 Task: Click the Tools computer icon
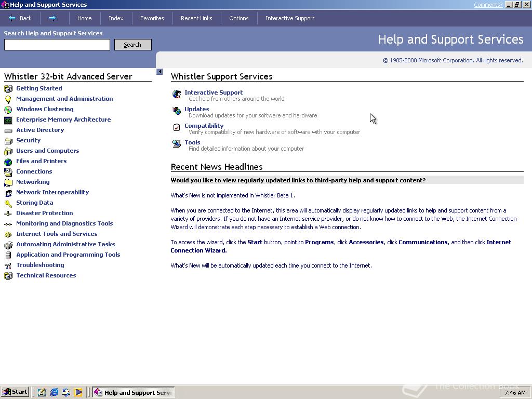177,144
